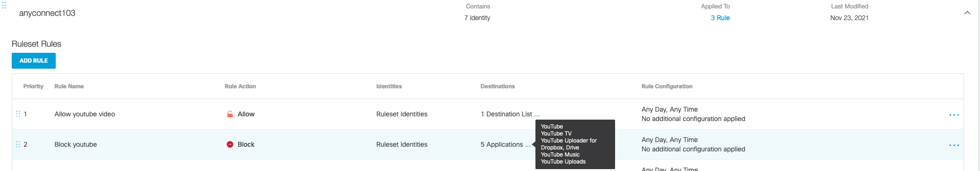The image size is (980, 171).
Task: Expand ellipsis next to 5 Applications
Action: click(x=528, y=145)
